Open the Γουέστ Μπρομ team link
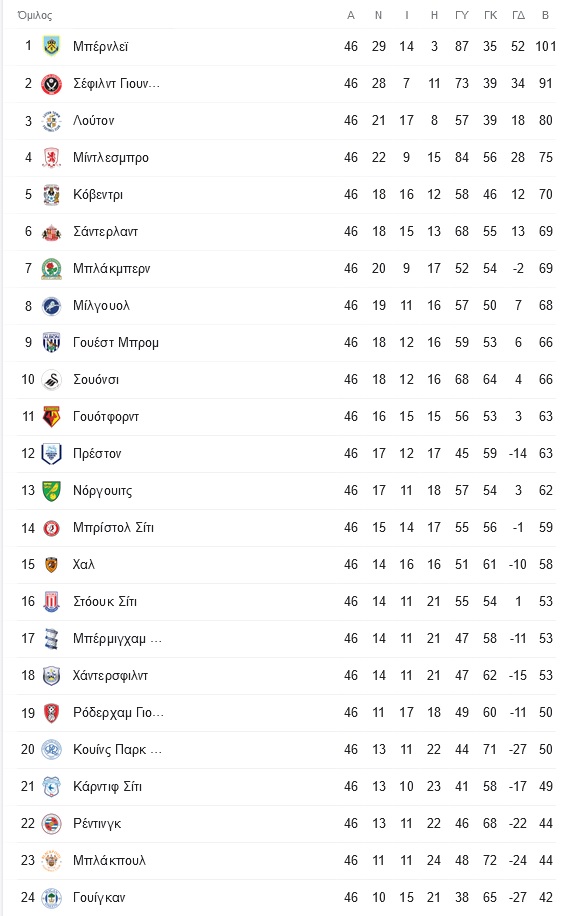This screenshot has height=916, width=568. click(116, 342)
